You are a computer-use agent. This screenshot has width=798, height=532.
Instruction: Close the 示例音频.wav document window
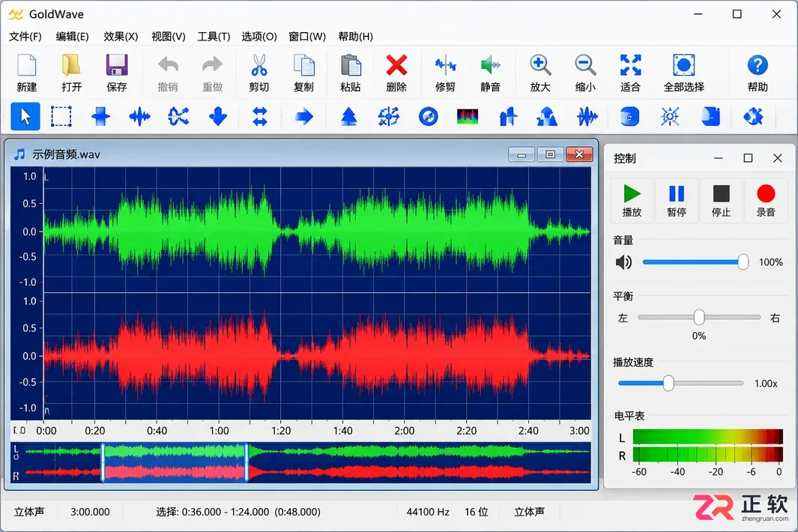(579, 155)
